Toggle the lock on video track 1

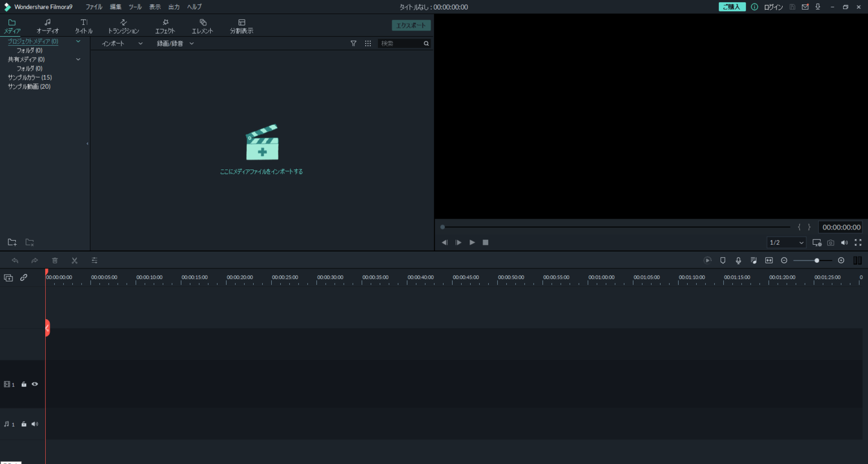click(x=23, y=384)
